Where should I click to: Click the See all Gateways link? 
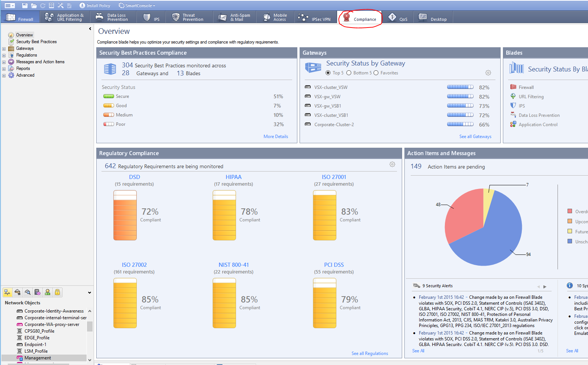point(475,137)
